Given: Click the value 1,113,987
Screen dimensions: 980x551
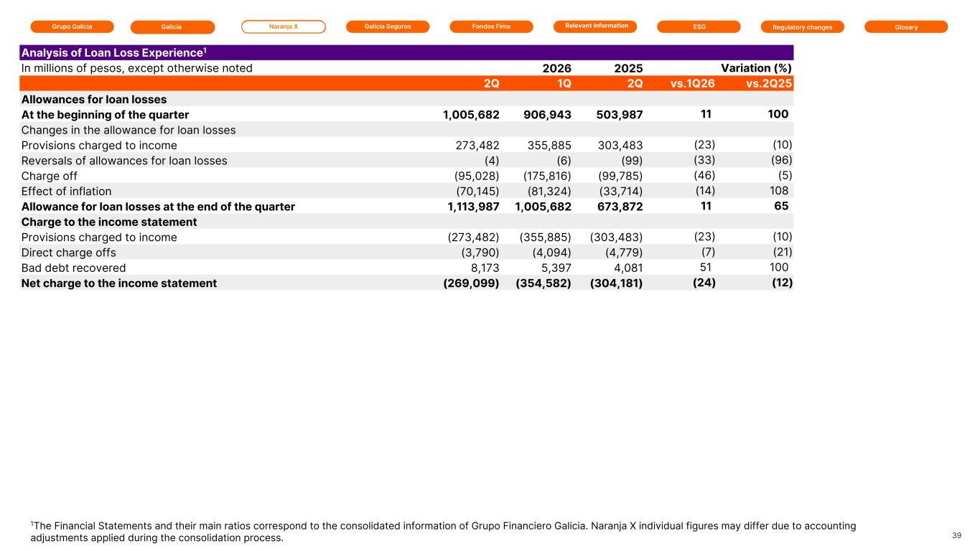Looking at the screenshot, I should [472, 207].
